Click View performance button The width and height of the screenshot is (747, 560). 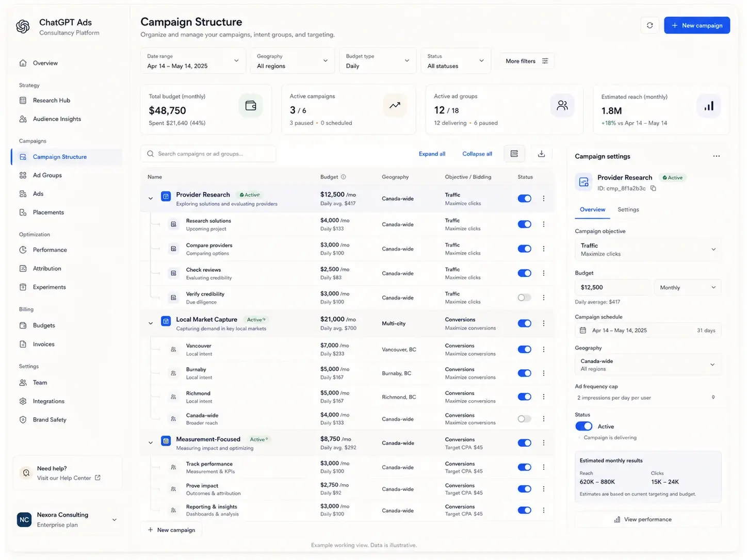point(648,519)
